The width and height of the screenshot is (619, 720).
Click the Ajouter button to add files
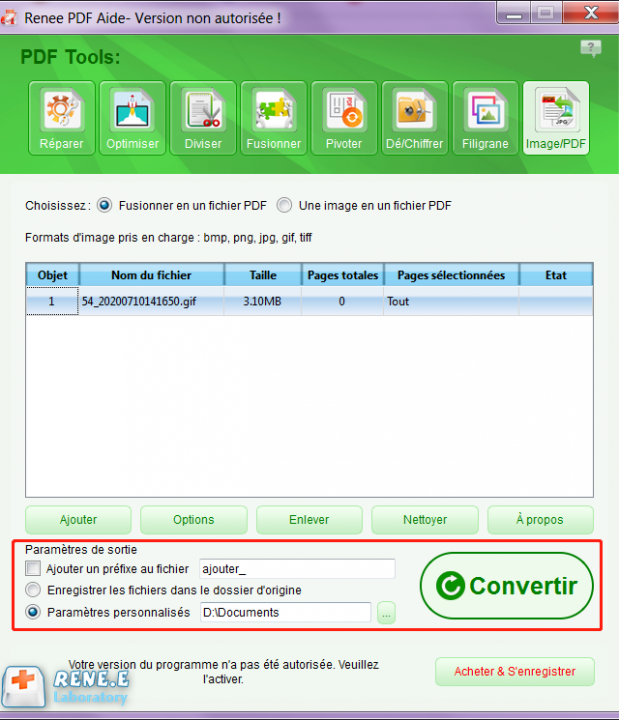tap(78, 520)
